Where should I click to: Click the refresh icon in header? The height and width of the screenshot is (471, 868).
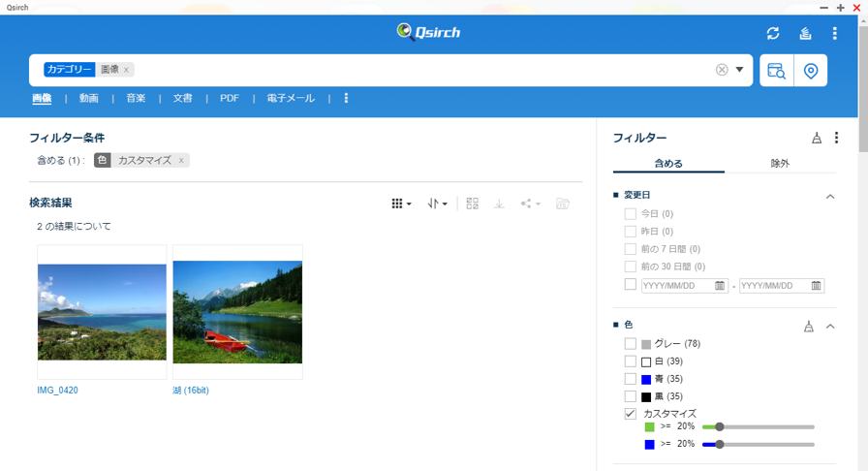pyautogui.click(x=773, y=33)
